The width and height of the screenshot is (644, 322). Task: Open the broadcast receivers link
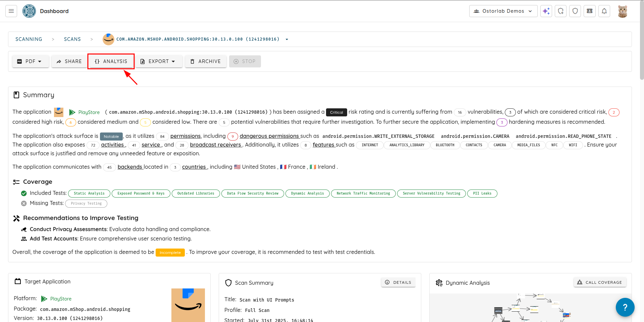[x=216, y=145]
